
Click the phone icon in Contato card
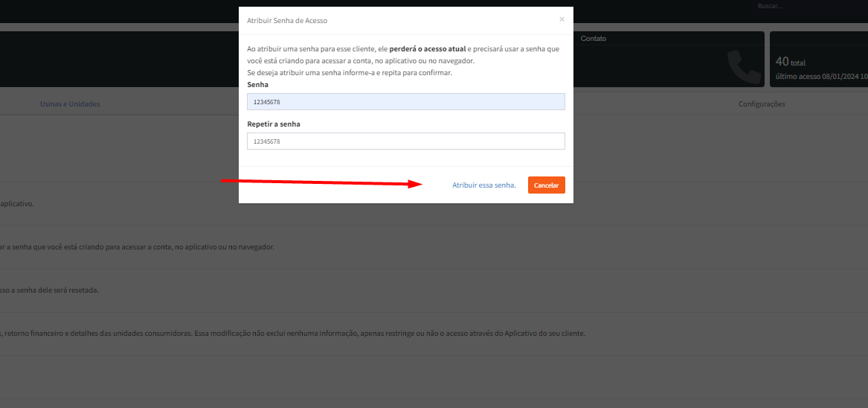pos(744,66)
